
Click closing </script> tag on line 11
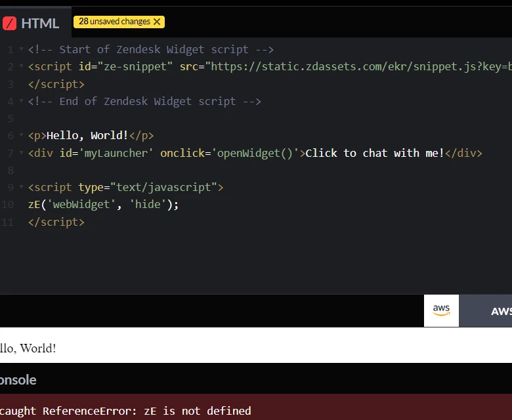56,222
